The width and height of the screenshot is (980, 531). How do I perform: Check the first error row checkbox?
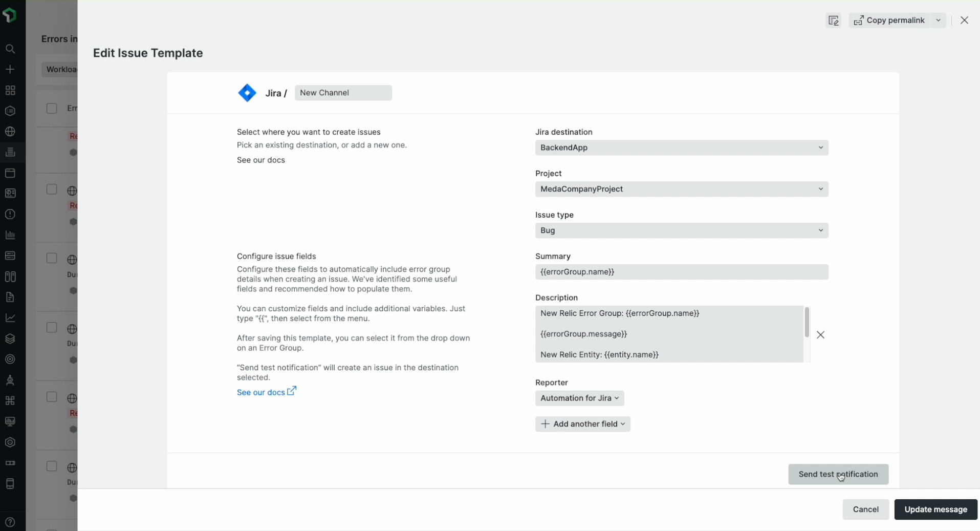pos(52,189)
